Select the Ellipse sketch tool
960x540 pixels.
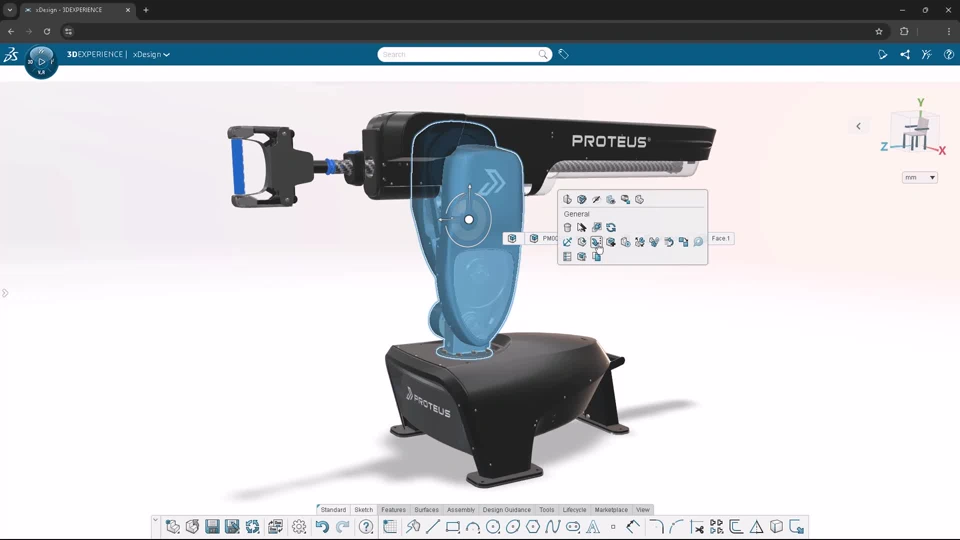513,527
